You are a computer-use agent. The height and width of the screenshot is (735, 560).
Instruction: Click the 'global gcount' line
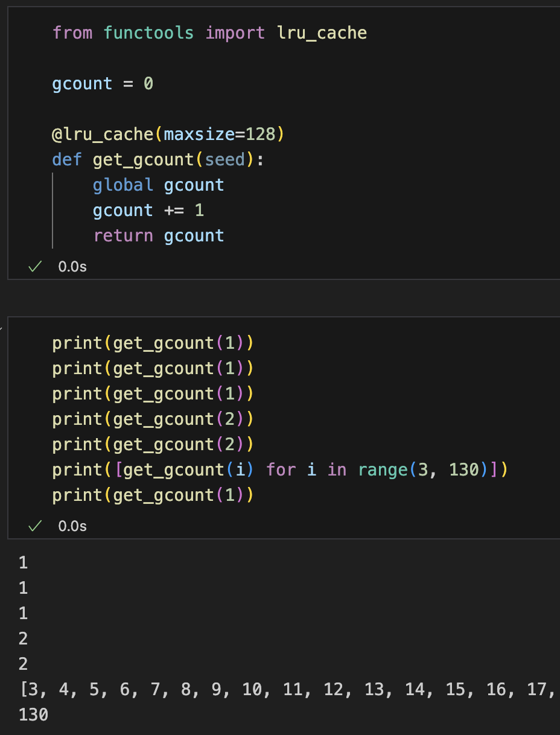pyautogui.click(x=158, y=185)
